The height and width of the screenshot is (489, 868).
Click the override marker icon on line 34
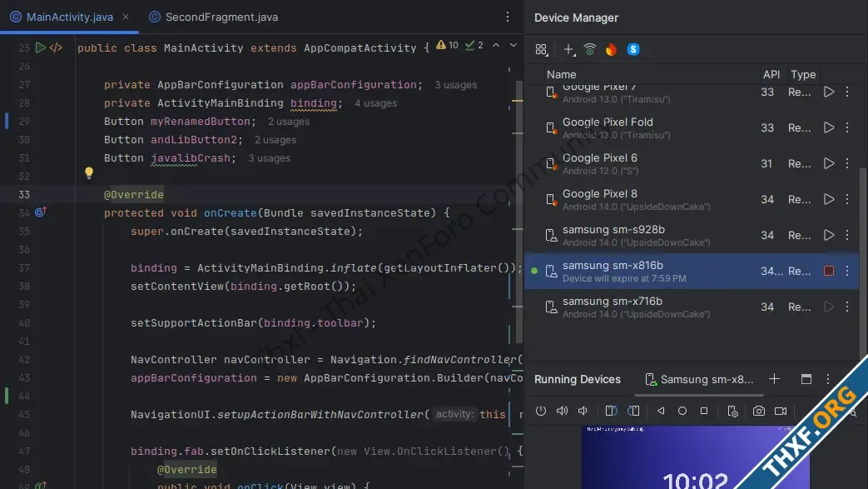(41, 212)
